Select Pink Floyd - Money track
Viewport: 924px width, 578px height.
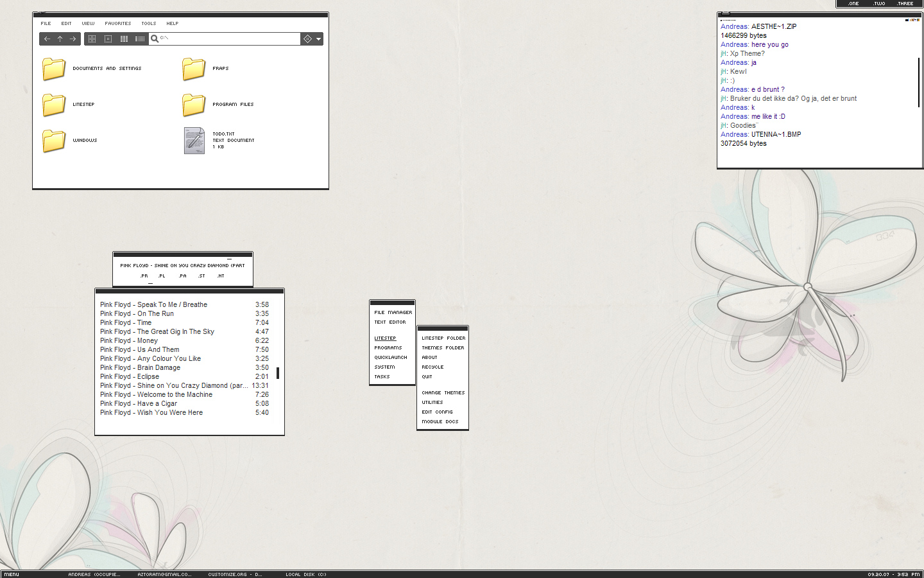coord(184,340)
